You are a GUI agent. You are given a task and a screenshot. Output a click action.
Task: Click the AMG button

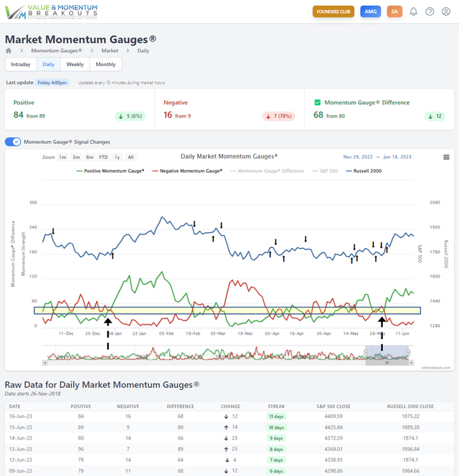371,11
